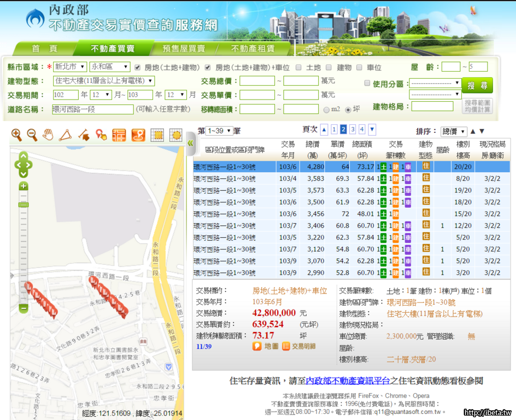Click the rectangle area selection tool
Viewport: 516px width, 420px height.
click(157, 135)
